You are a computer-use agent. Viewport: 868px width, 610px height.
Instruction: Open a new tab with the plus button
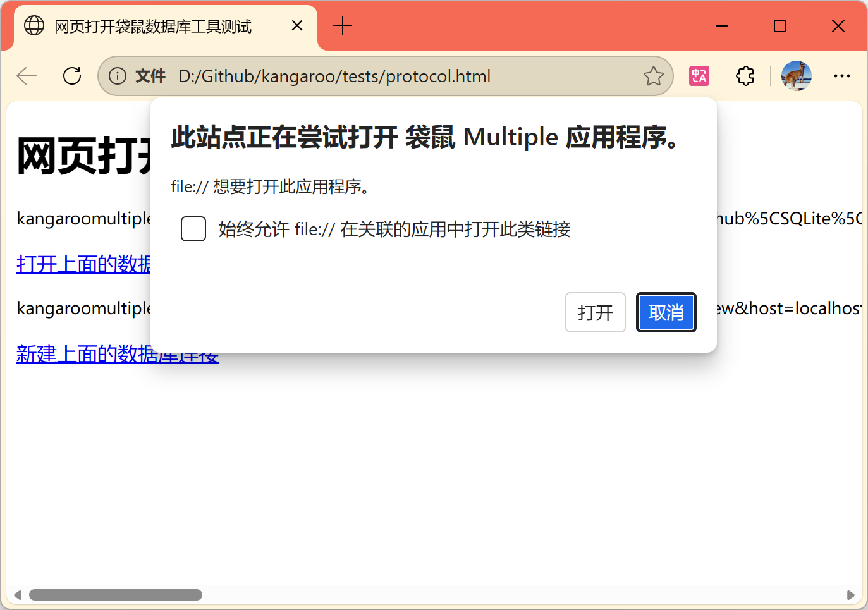tap(342, 26)
